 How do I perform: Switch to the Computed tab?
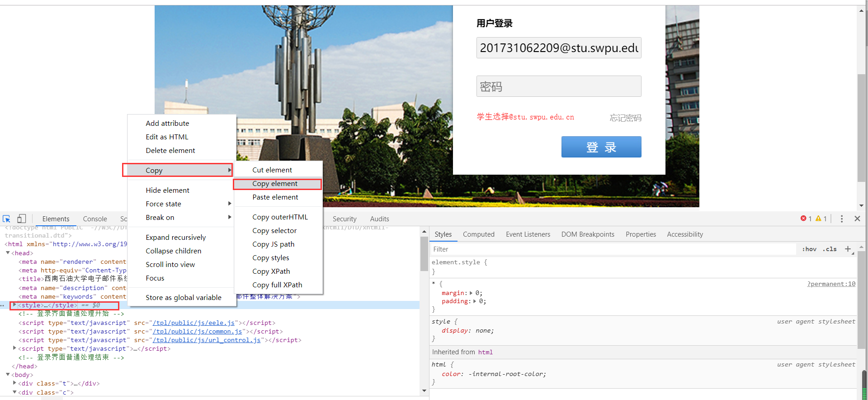[x=478, y=234]
